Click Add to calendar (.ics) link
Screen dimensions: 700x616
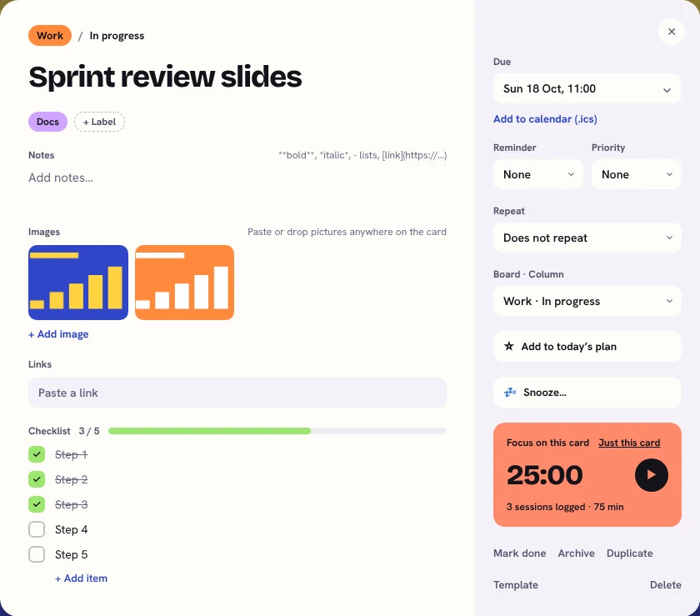(x=545, y=119)
